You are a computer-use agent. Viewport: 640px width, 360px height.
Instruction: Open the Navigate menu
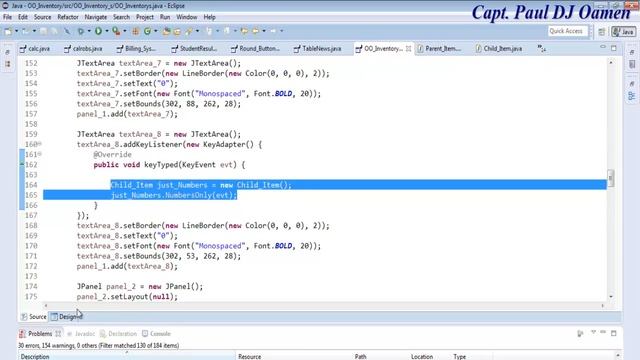[96, 17]
